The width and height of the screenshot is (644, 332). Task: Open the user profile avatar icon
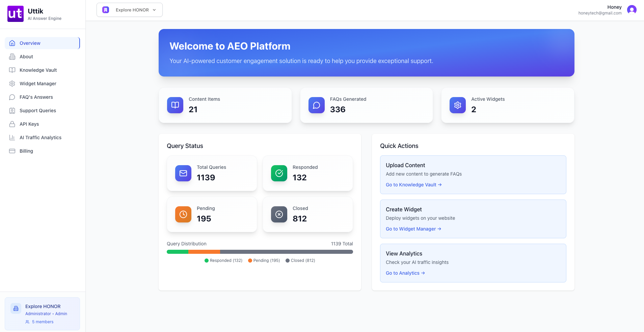[x=632, y=10]
